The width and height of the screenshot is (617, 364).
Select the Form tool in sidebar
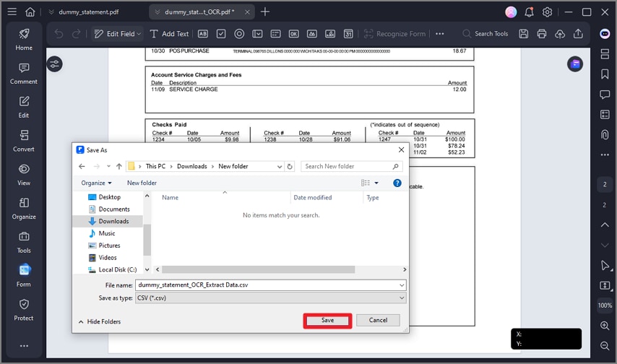pyautogui.click(x=24, y=276)
